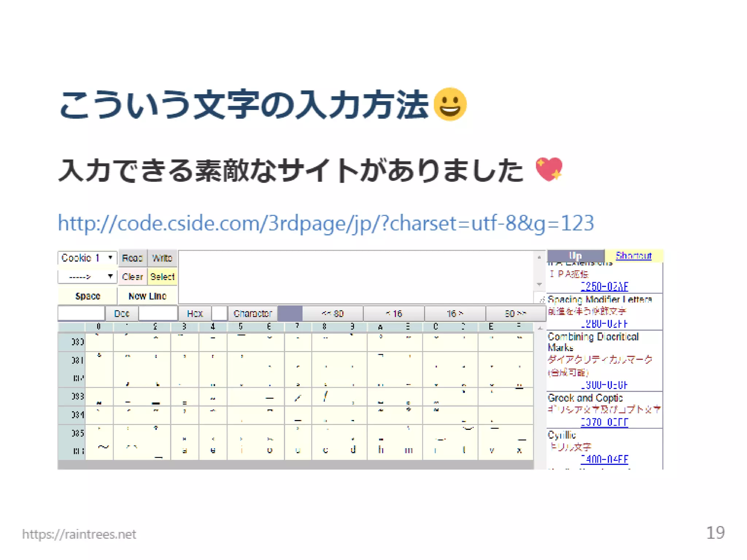Image resolution: width=747 pixels, height=560 pixels.
Task: Select the Up tab in the right panel
Action: coord(576,256)
